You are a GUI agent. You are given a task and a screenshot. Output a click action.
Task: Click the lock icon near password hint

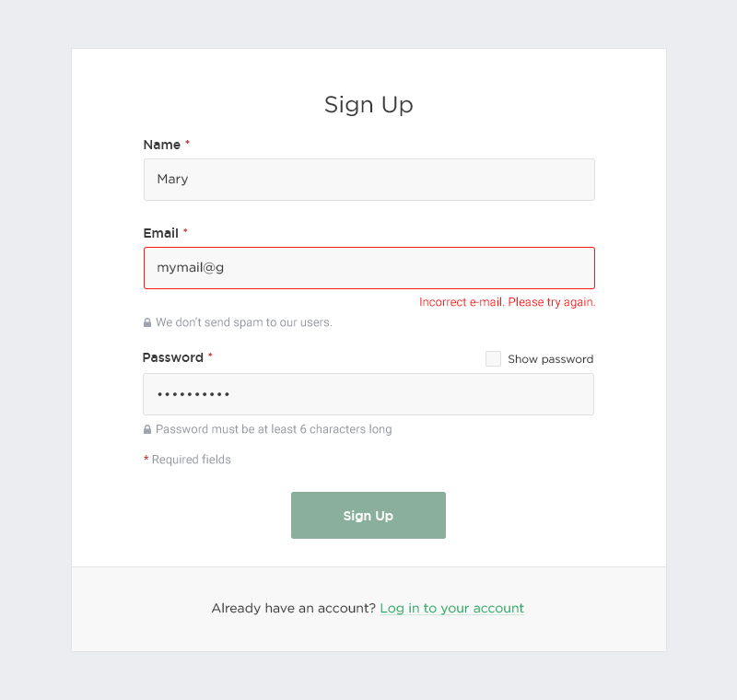(x=147, y=429)
